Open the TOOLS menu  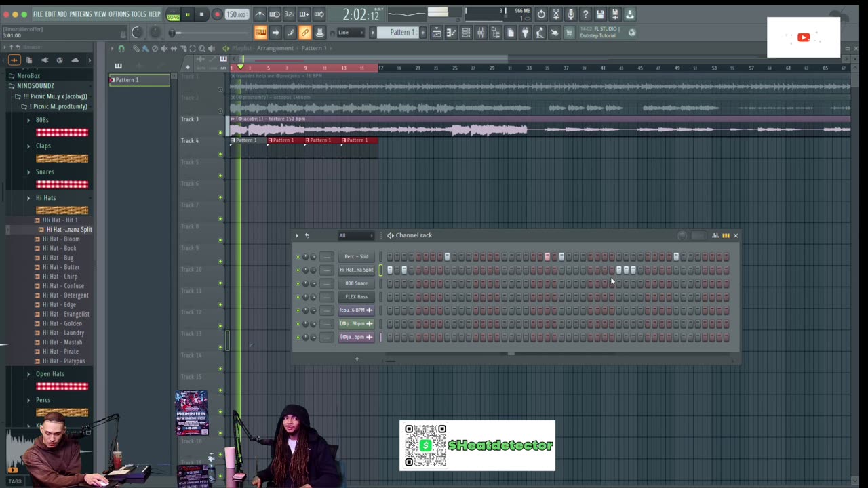138,14
